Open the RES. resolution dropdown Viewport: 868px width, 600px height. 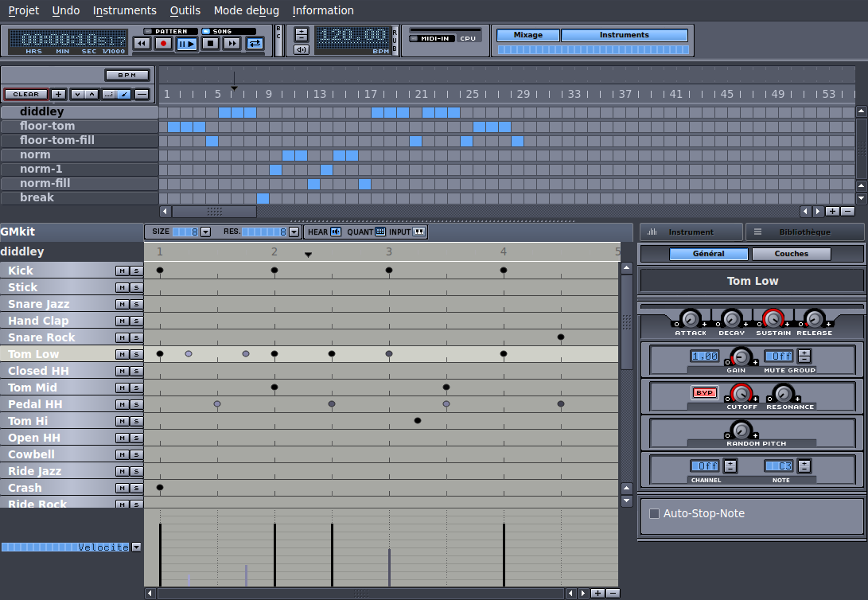click(294, 232)
